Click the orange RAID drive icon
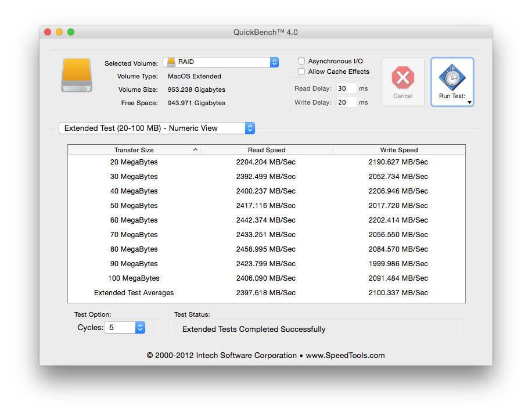The image size is (532, 419). click(77, 75)
